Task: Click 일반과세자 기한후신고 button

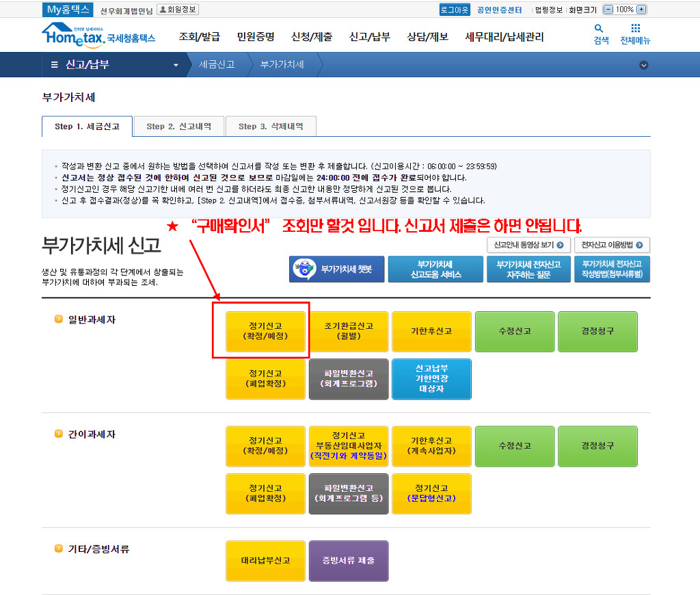Action: pos(432,332)
